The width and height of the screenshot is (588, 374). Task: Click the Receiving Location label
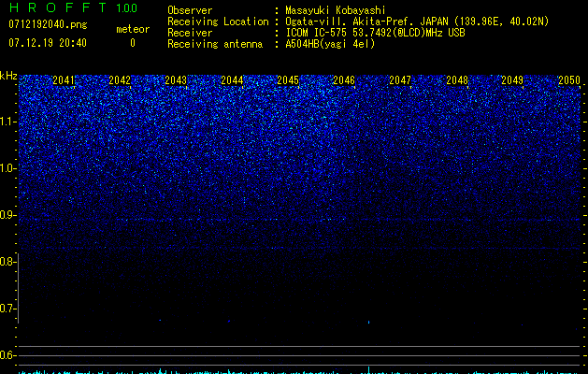(x=218, y=22)
